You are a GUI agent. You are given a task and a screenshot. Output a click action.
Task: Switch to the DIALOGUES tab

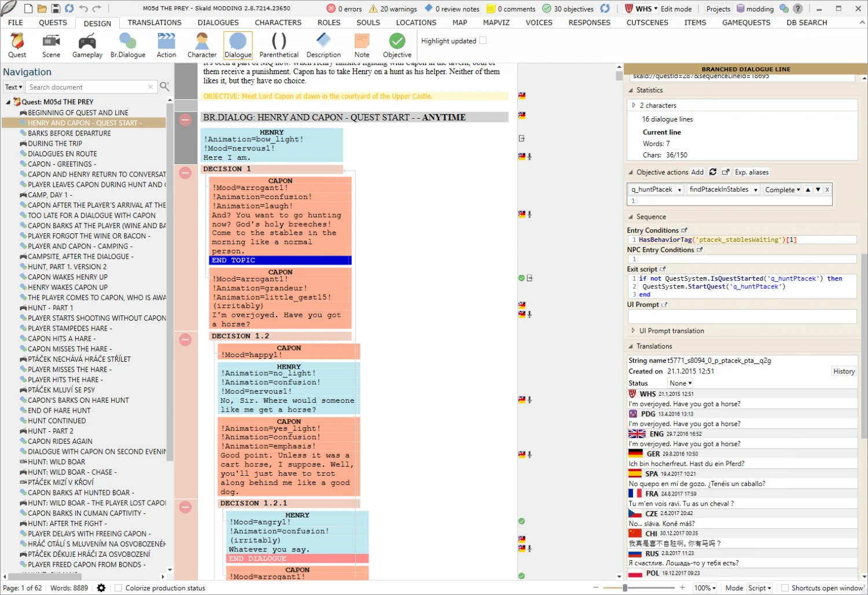tap(218, 23)
